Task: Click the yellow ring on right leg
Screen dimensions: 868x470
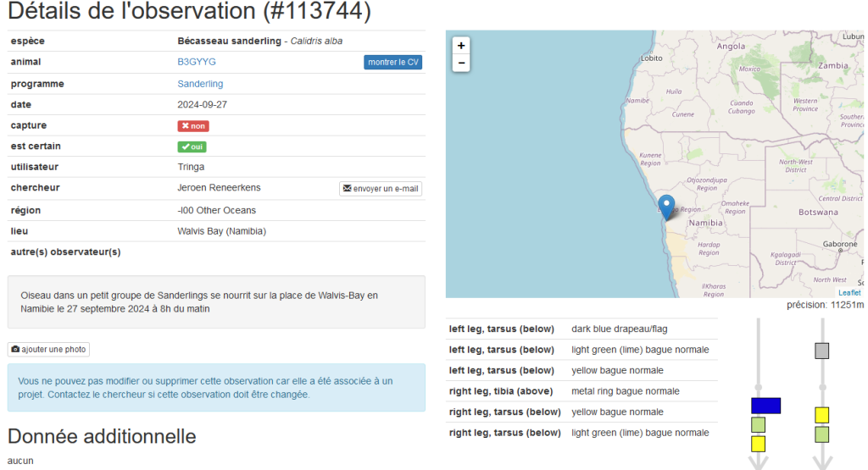Action: 821,415
